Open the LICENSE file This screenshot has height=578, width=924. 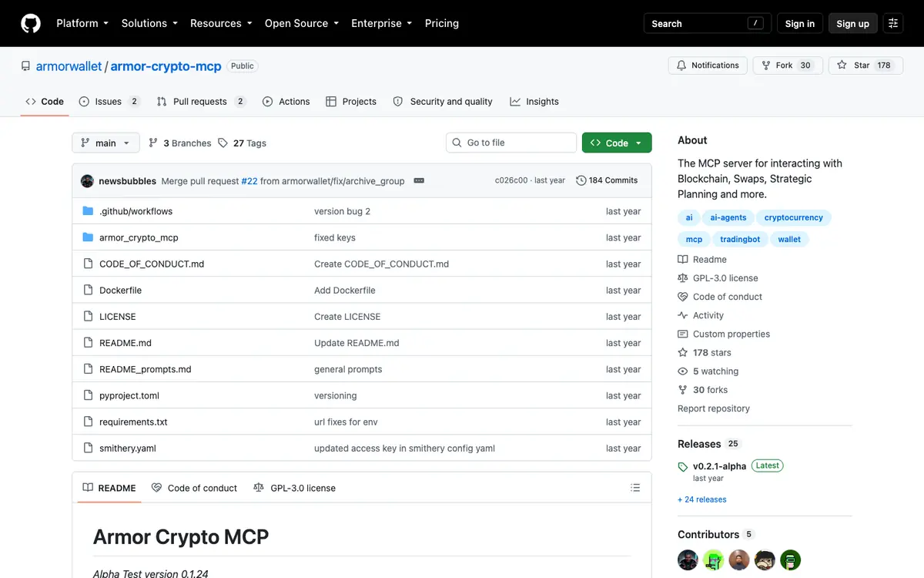118,317
